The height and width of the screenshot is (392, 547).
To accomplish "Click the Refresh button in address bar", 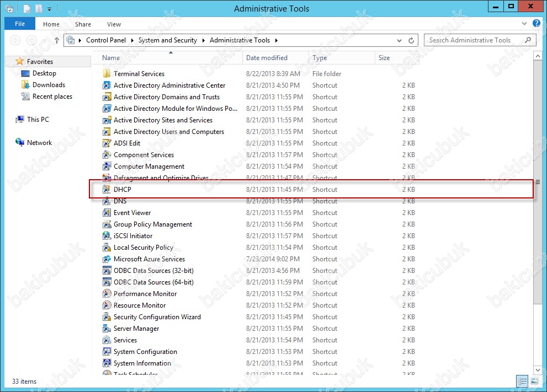I will (411, 40).
